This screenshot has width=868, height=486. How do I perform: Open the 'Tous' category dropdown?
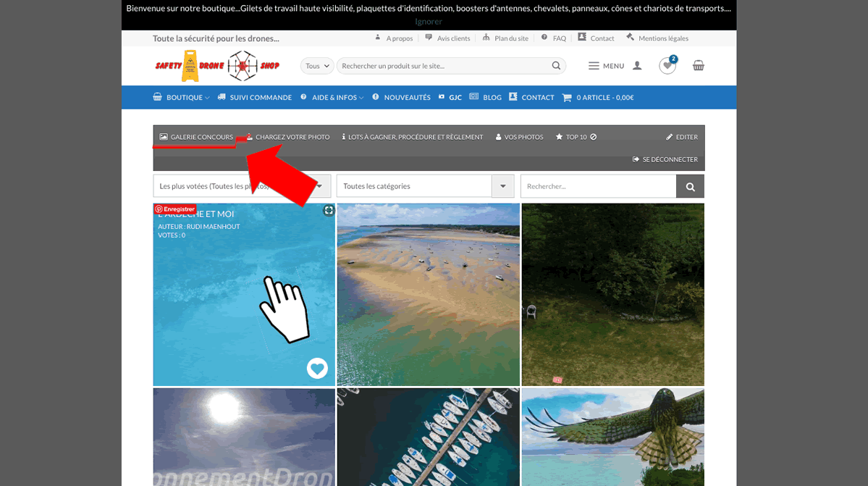coord(317,66)
